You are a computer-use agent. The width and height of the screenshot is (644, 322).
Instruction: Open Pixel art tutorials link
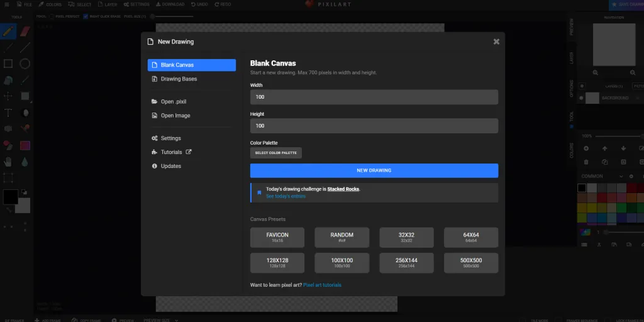click(322, 285)
